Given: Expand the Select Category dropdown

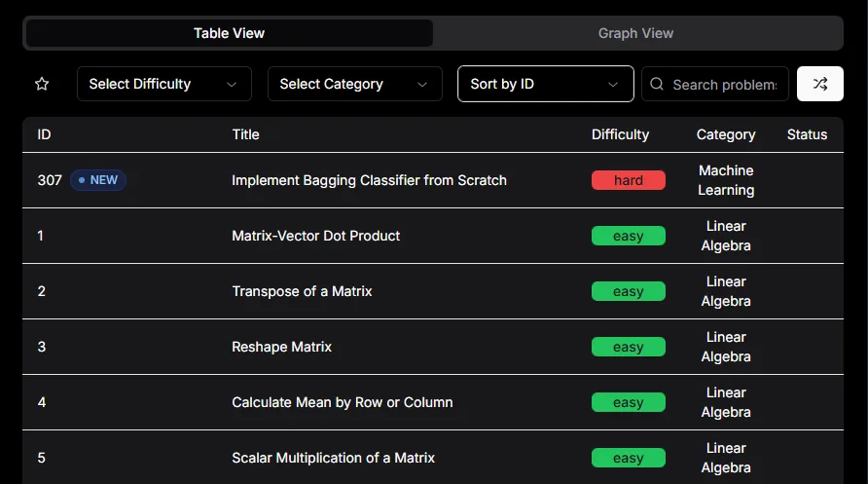Looking at the screenshot, I should click(x=354, y=84).
